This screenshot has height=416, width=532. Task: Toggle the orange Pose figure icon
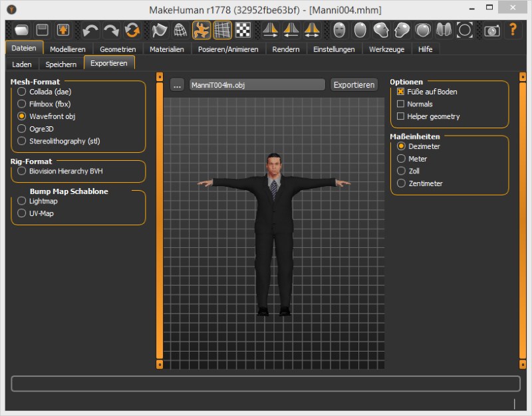[x=201, y=30]
